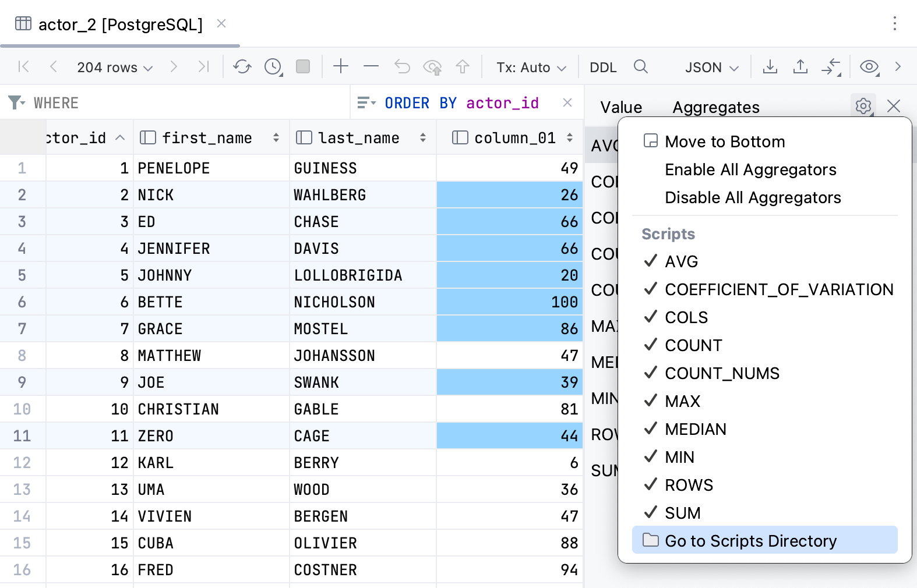The width and height of the screenshot is (917, 588).
Task: Revert changes with the undo arrow icon
Action: tap(402, 67)
